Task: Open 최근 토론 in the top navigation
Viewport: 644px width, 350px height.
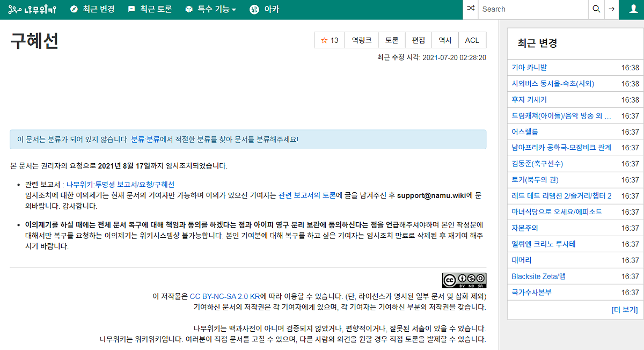Action: point(150,9)
